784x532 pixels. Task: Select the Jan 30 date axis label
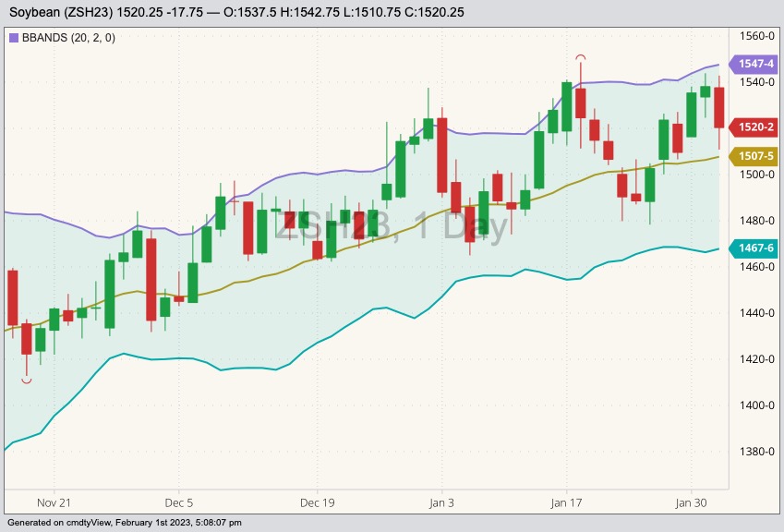click(691, 503)
